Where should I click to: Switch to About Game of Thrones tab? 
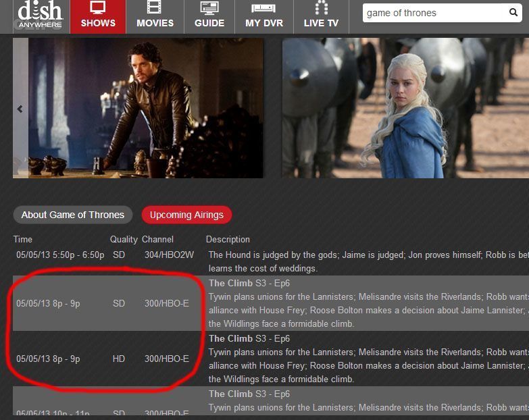tap(73, 215)
